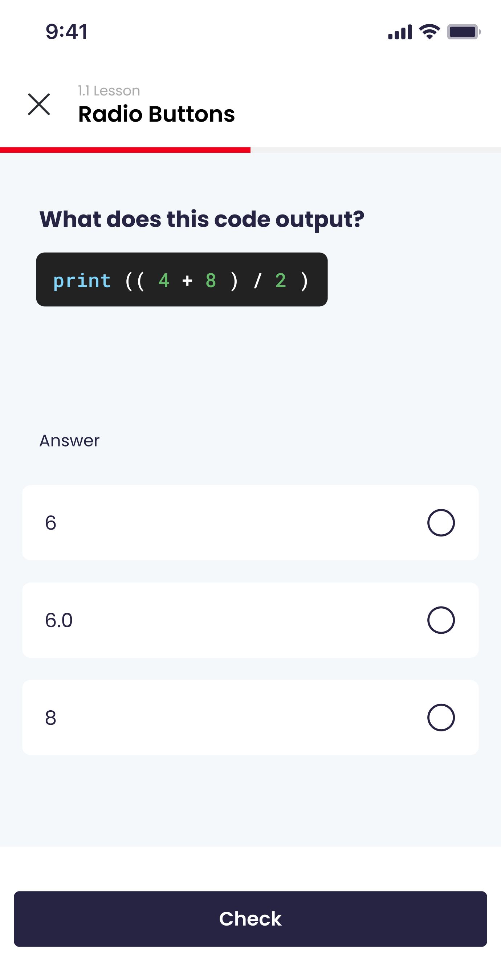Image resolution: width=501 pixels, height=980 pixels.
Task: Tap the Wi-Fi icon in status bar
Action: coord(429,32)
